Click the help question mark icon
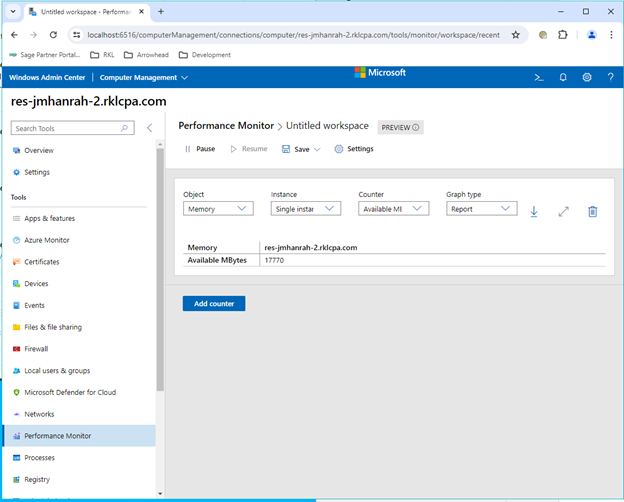624x502 pixels. point(610,77)
